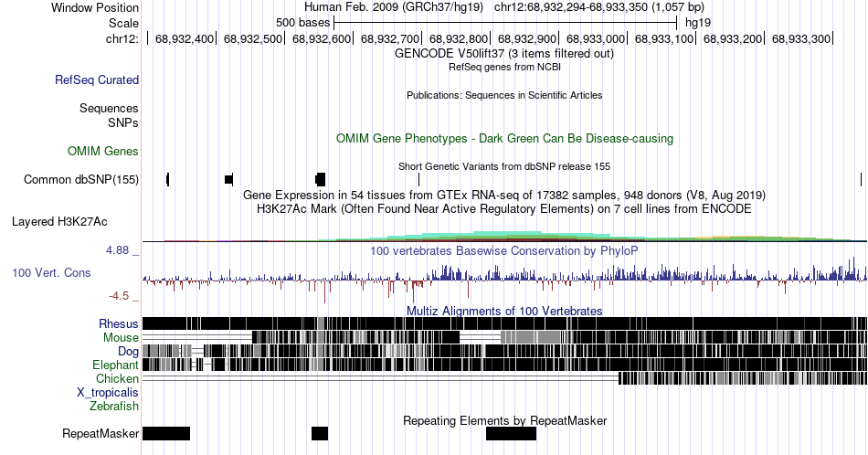The image size is (868, 455).
Task: Click the chr12:68,932,294-68,933,350 position text
Action: [599, 7]
